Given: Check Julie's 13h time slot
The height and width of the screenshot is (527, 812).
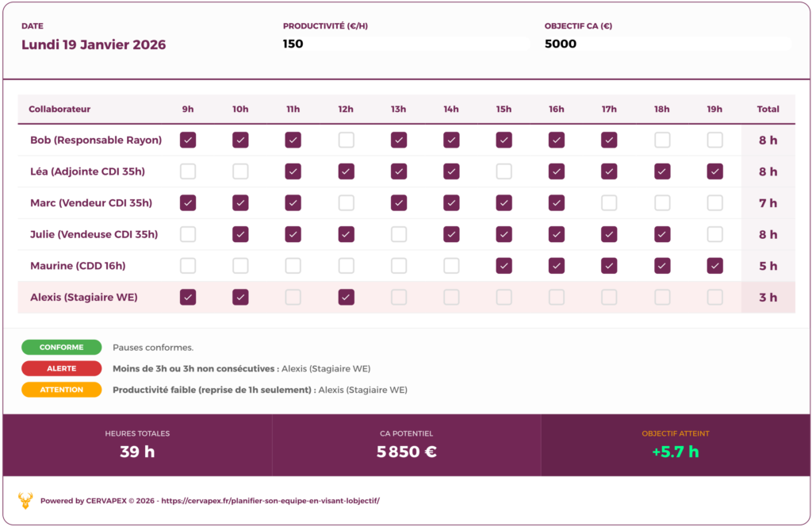Looking at the screenshot, I should (x=399, y=234).
